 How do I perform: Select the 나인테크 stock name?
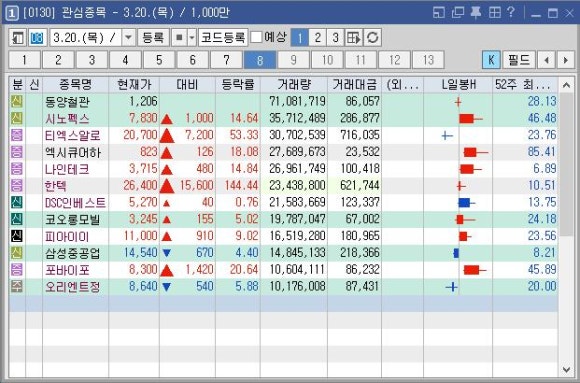click(x=67, y=169)
